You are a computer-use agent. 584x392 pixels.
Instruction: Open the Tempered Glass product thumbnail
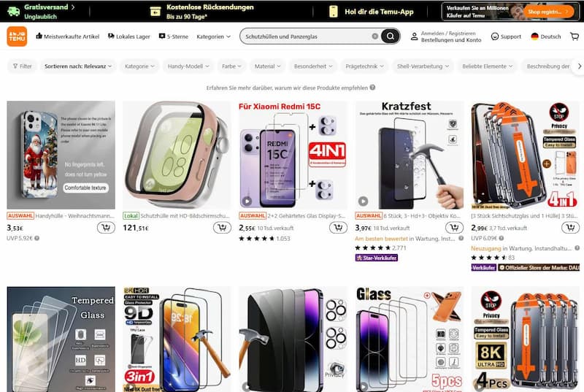pyautogui.click(x=61, y=339)
